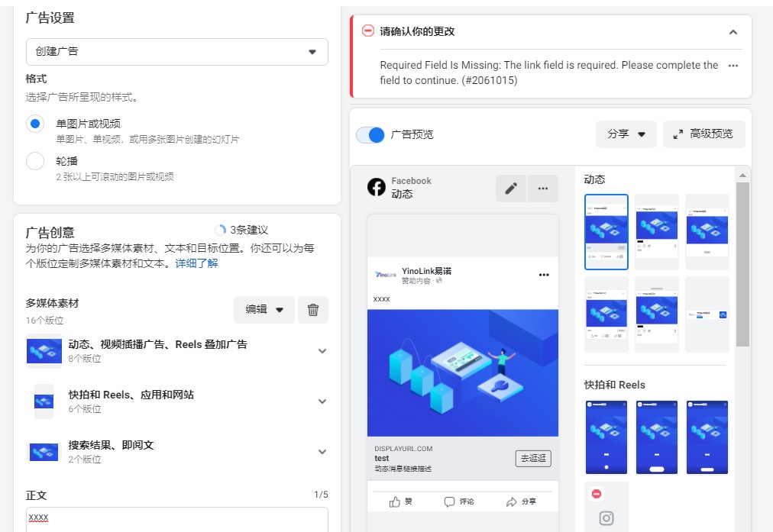Select the 轮播 carousel radio option

(x=35, y=161)
